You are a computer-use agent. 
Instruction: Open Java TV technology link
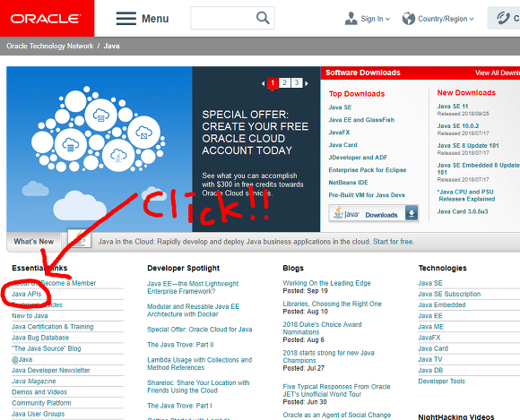[x=430, y=360]
